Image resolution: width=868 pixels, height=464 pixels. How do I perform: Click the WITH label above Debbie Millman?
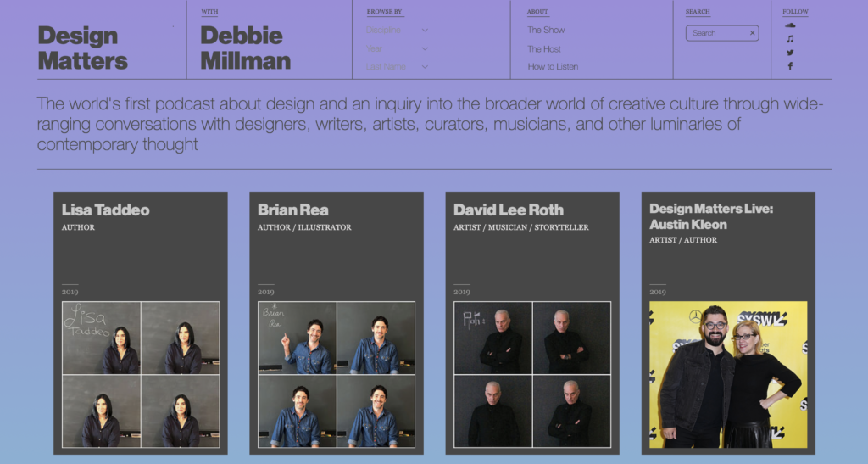tap(209, 12)
